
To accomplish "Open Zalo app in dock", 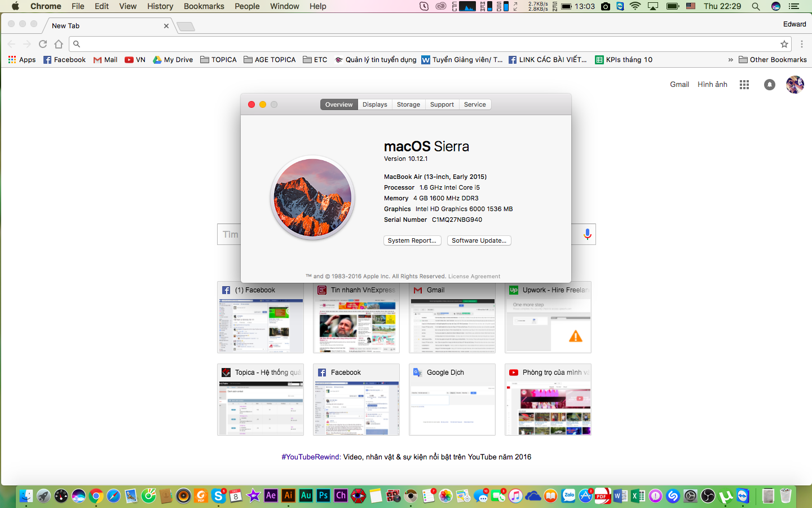I will tap(568, 496).
